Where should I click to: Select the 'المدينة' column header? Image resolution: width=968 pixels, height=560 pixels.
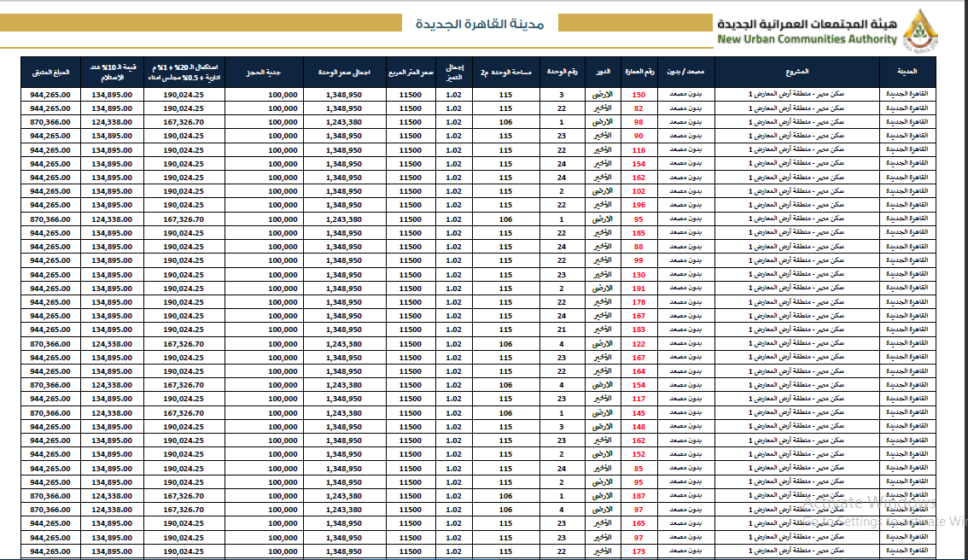point(907,72)
